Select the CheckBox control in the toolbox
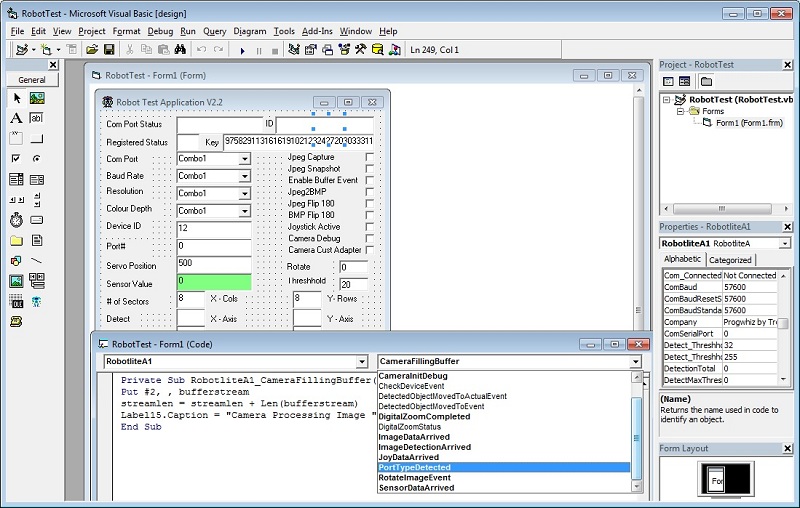 point(16,159)
